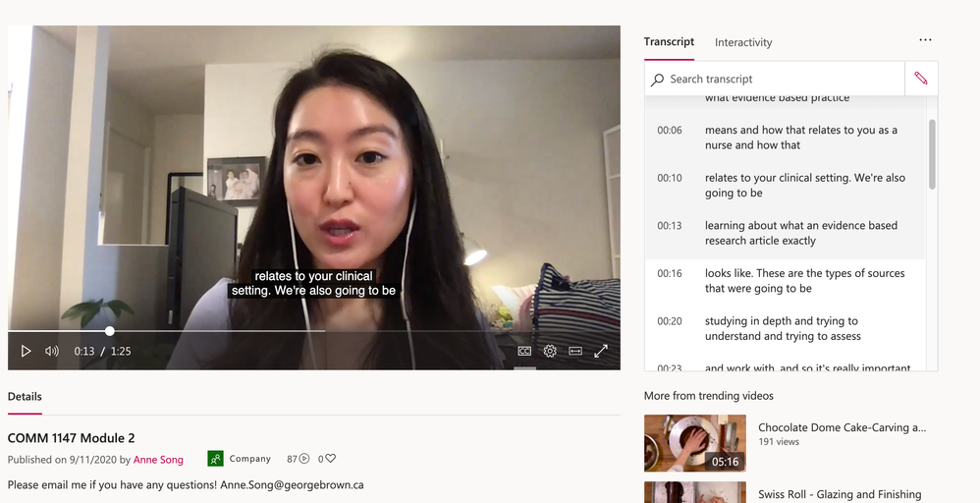The height and width of the screenshot is (503, 980).
Task: Mute the video volume speaker icon
Action: pyautogui.click(x=52, y=351)
